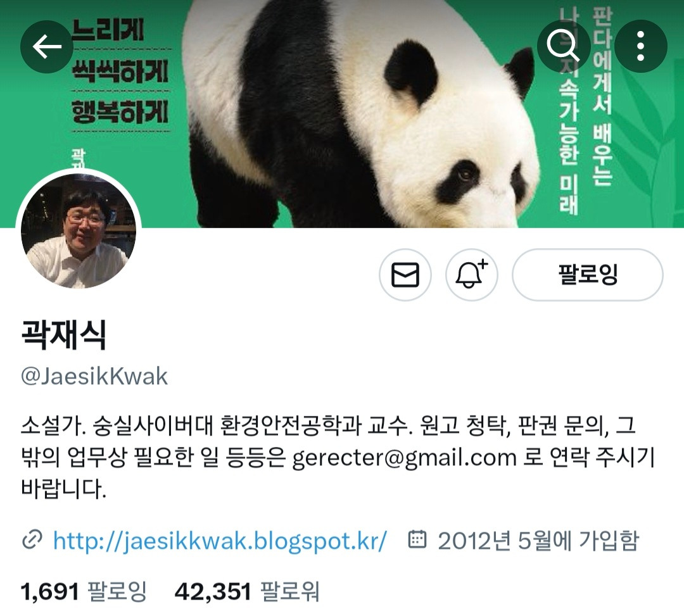Send a direct message via envelope icon

pos(405,275)
